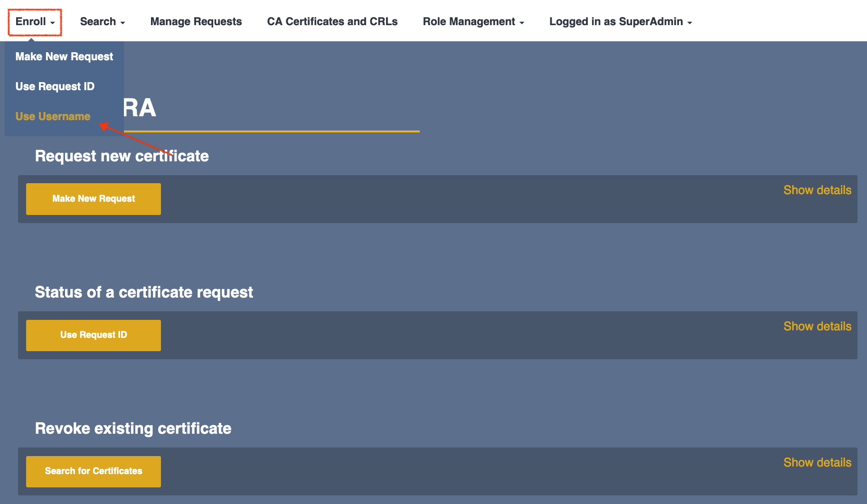This screenshot has width=867, height=504.
Task: Choose Use Request ID from Enroll menu
Action: [55, 86]
